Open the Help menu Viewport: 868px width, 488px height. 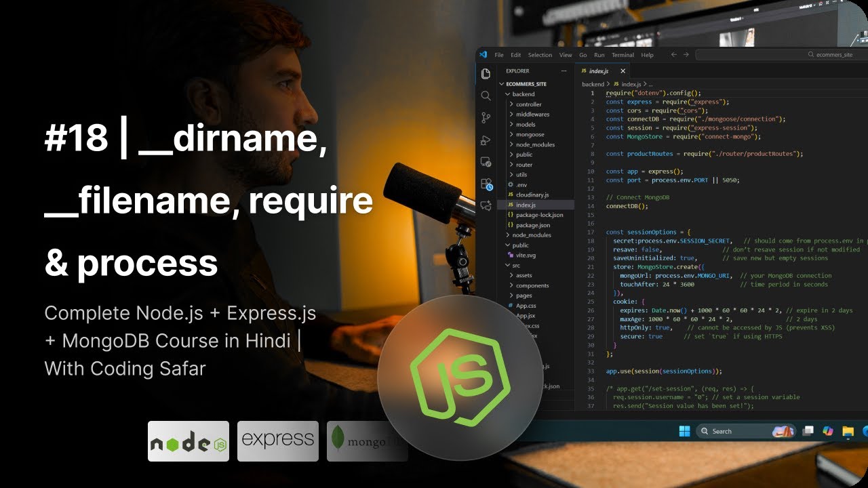click(x=647, y=55)
